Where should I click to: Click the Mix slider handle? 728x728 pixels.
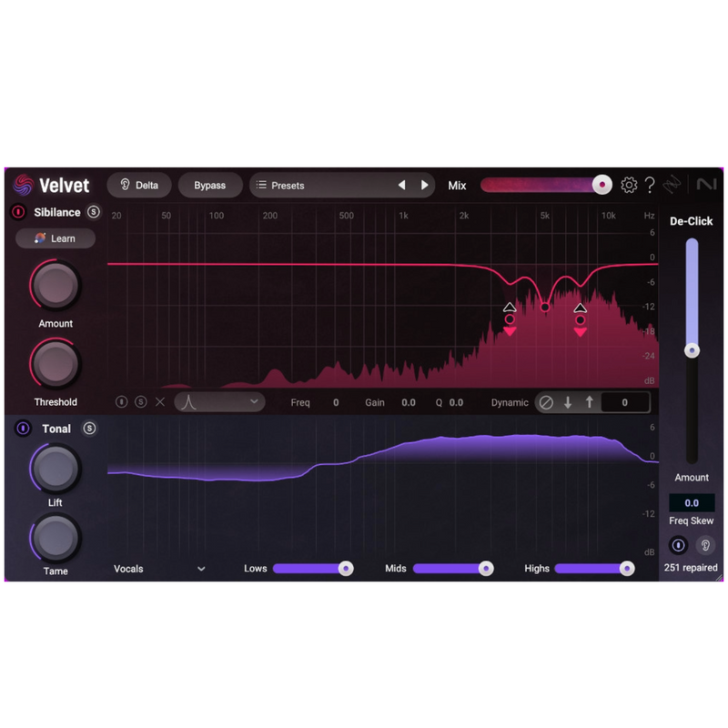[x=602, y=185]
